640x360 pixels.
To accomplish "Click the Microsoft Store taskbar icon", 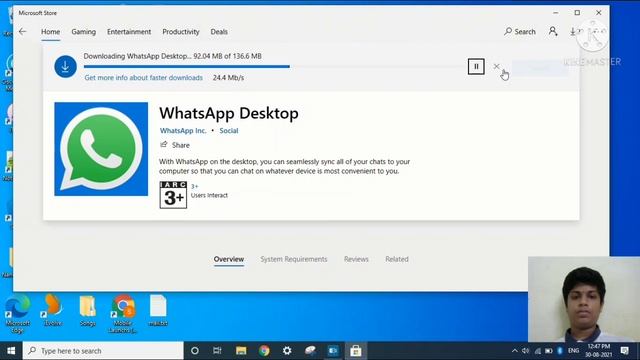I will (356, 351).
